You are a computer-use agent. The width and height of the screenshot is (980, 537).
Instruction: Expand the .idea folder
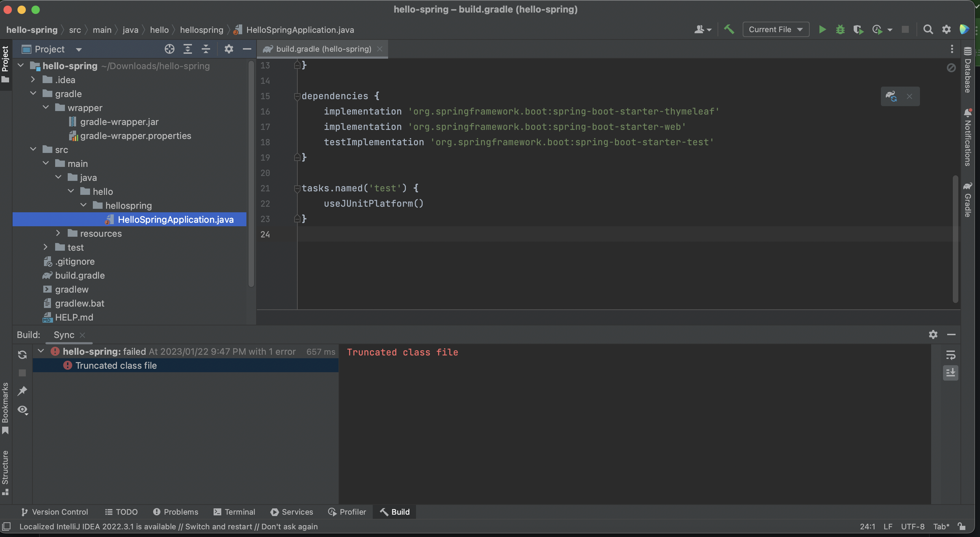click(33, 80)
